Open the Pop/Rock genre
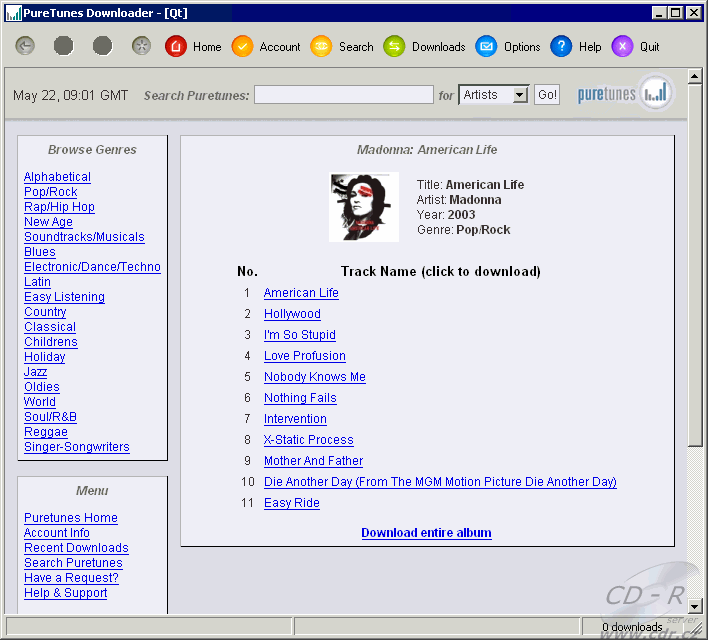 (x=51, y=192)
